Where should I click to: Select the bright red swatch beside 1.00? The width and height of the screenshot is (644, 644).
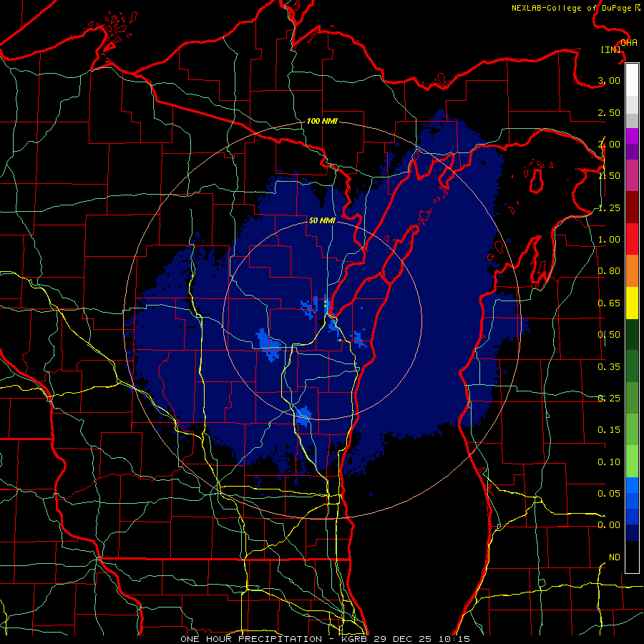click(x=632, y=240)
